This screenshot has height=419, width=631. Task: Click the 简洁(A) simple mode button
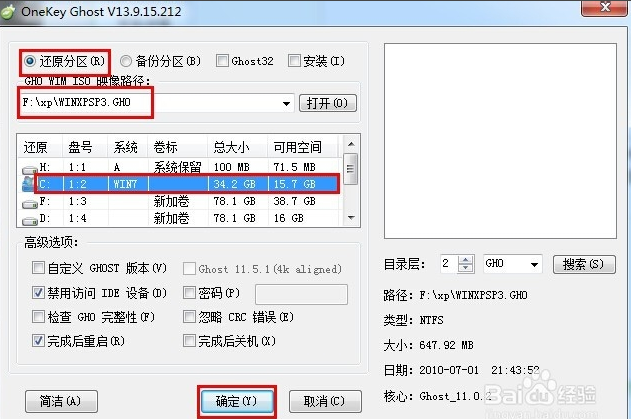click(61, 401)
